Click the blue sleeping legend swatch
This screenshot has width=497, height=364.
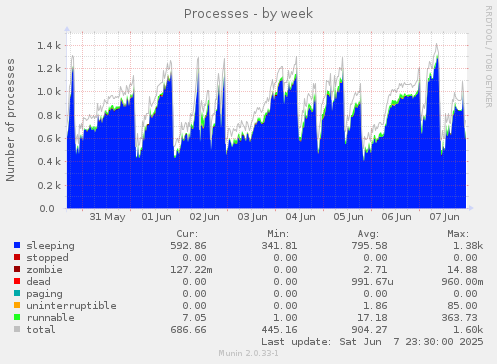tap(17, 245)
